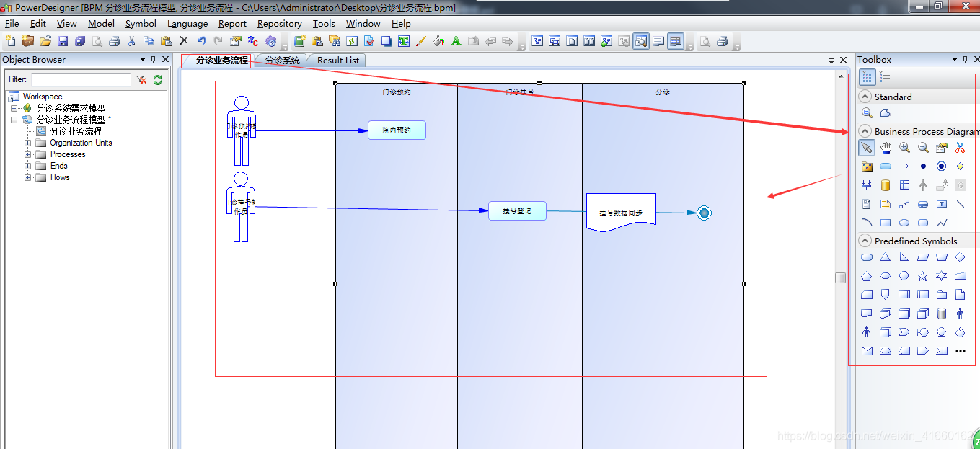
Task: Click the green Font A toolbar icon
Action: point(456,41)
